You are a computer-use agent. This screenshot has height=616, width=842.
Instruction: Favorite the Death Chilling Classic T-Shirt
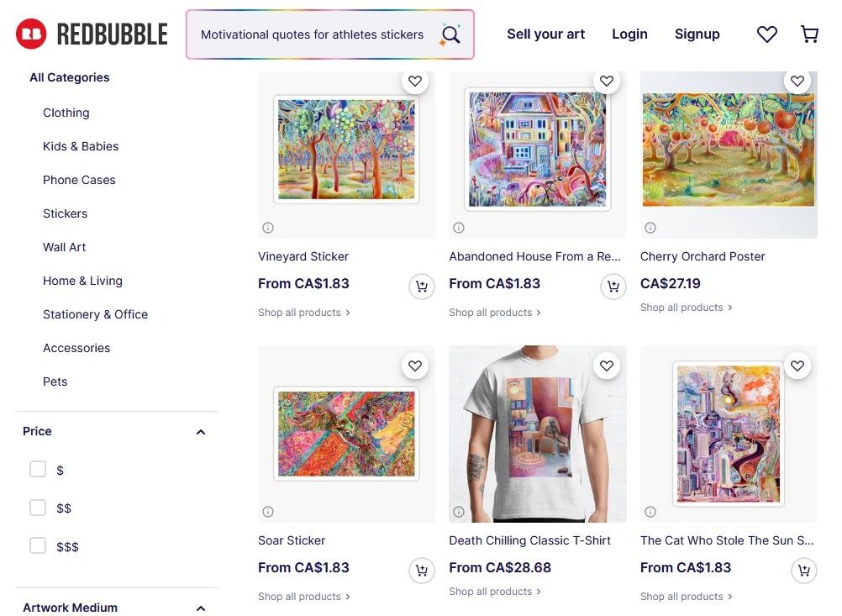pyautogui.click(x=606, y=366)
